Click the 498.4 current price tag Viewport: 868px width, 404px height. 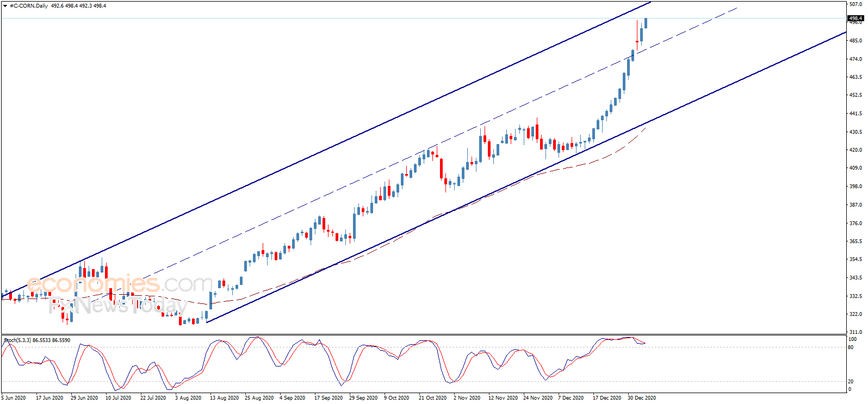856,18
